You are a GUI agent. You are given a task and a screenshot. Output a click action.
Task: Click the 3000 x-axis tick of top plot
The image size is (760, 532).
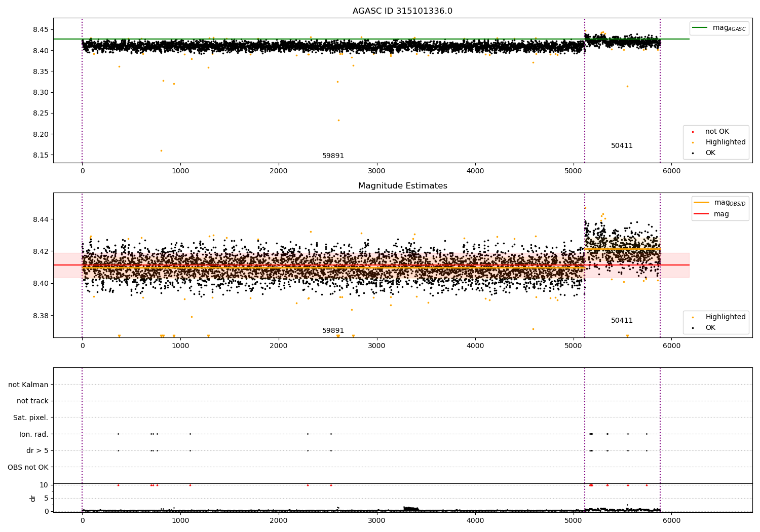pos(377,171)
